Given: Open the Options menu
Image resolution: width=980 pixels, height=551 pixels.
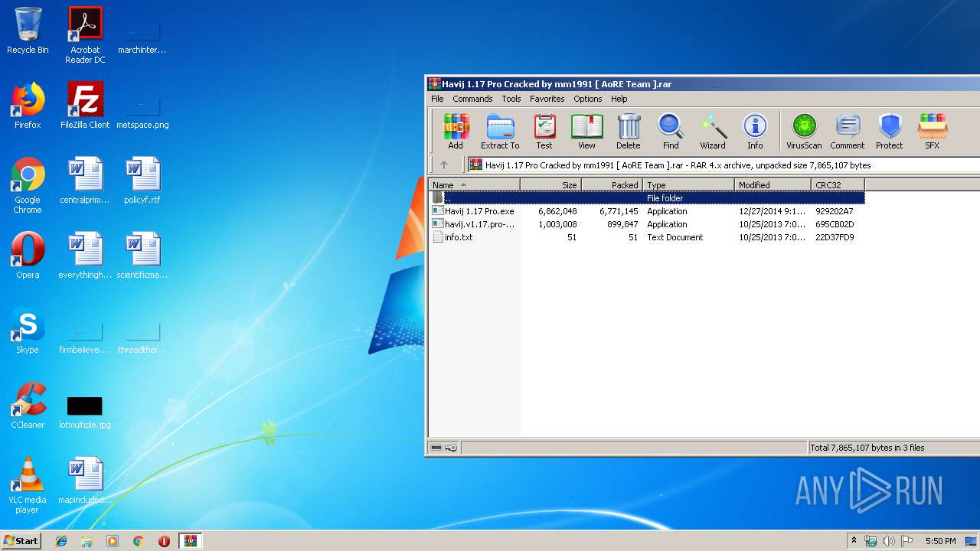Looking at the screenshot, I should 588,99.
